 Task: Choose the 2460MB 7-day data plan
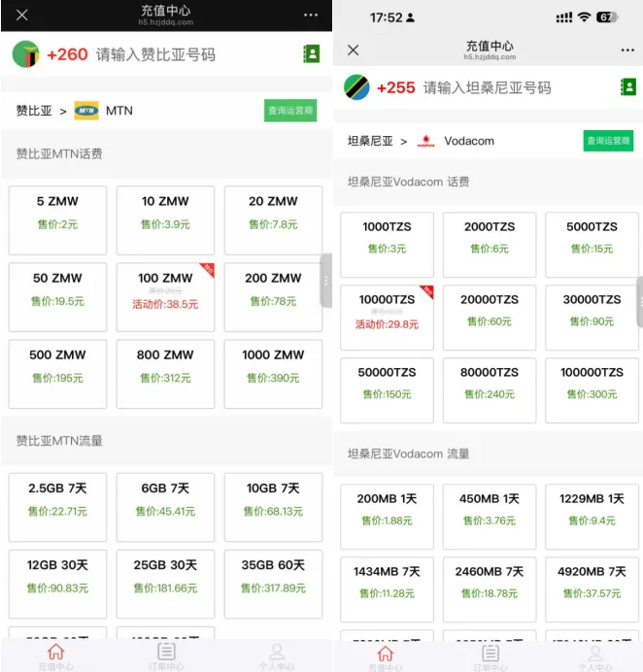(490, 589)
